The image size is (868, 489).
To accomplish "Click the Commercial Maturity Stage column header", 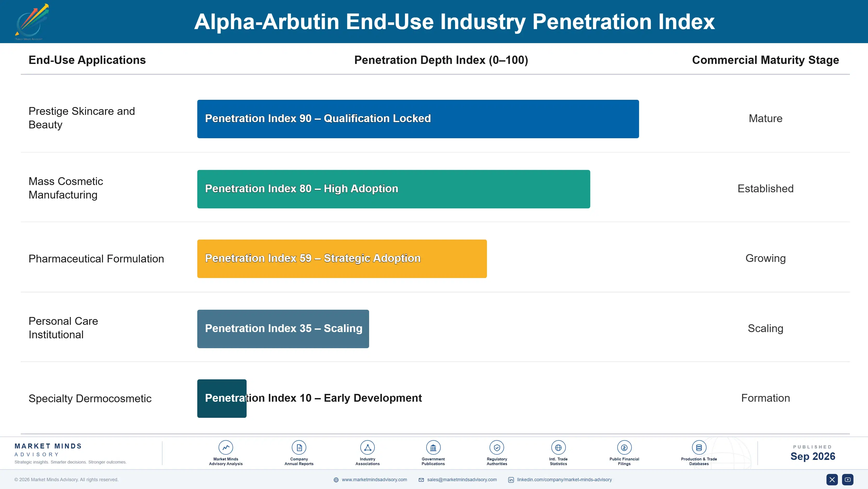I will [765, 60].
